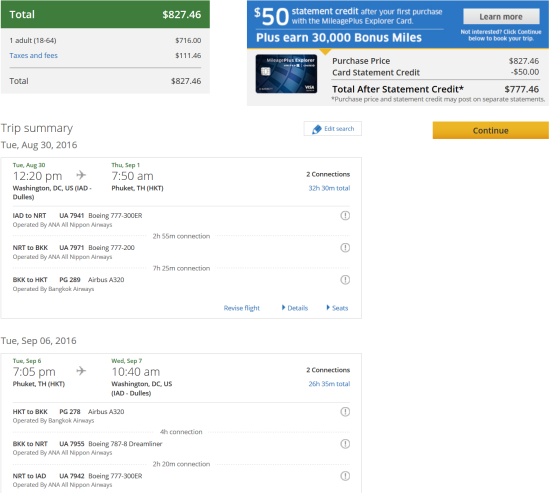Click the Card Statement Credit -$50.00 value
The width and height of the screenshot is (550, 493).
pyautogui.click(x=525, y=72)
